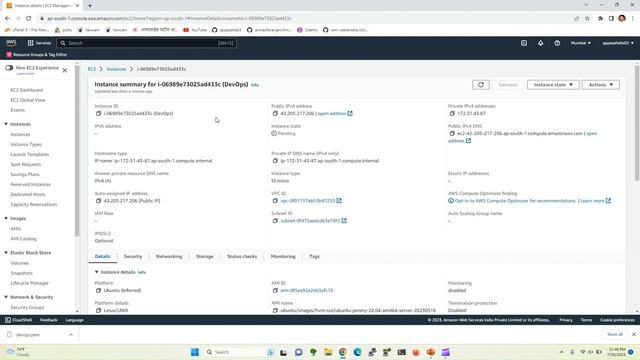
Task: Click Opt-in to AWS Compute Optimizer link
Action: [515, 201]
